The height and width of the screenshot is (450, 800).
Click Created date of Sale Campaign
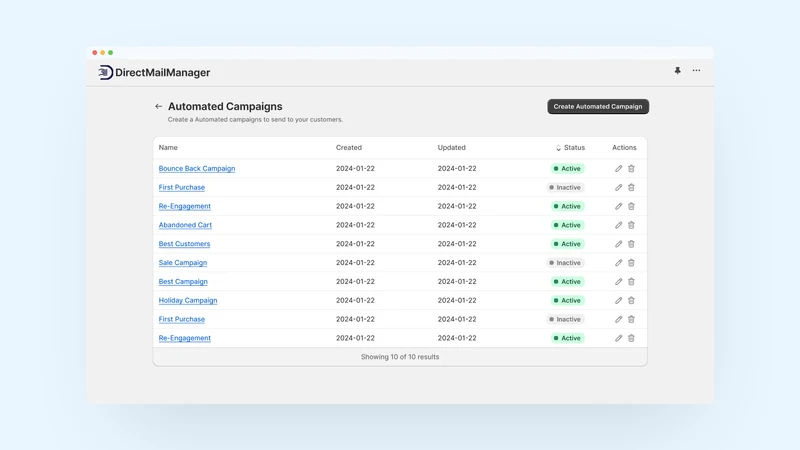tap(355, 263)
